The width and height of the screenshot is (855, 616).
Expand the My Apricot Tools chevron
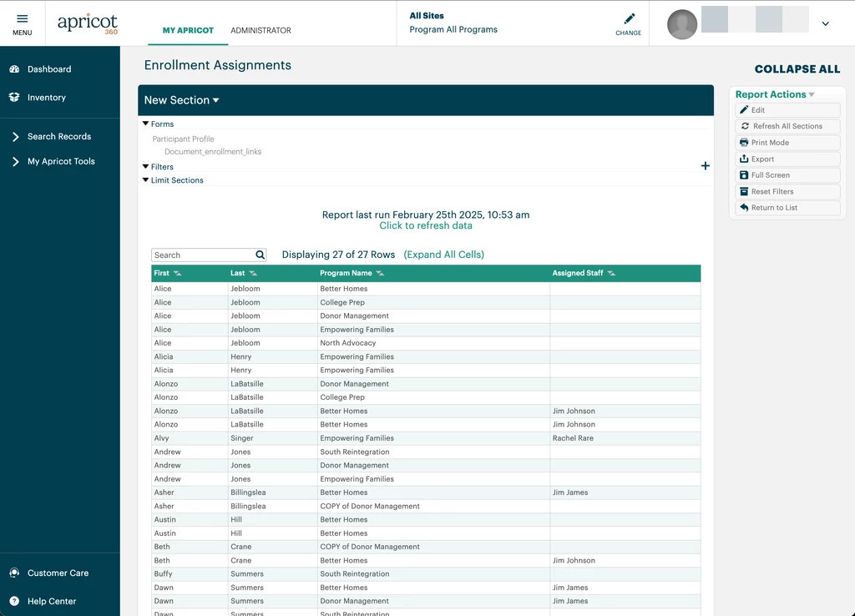(x=15, y=162)
